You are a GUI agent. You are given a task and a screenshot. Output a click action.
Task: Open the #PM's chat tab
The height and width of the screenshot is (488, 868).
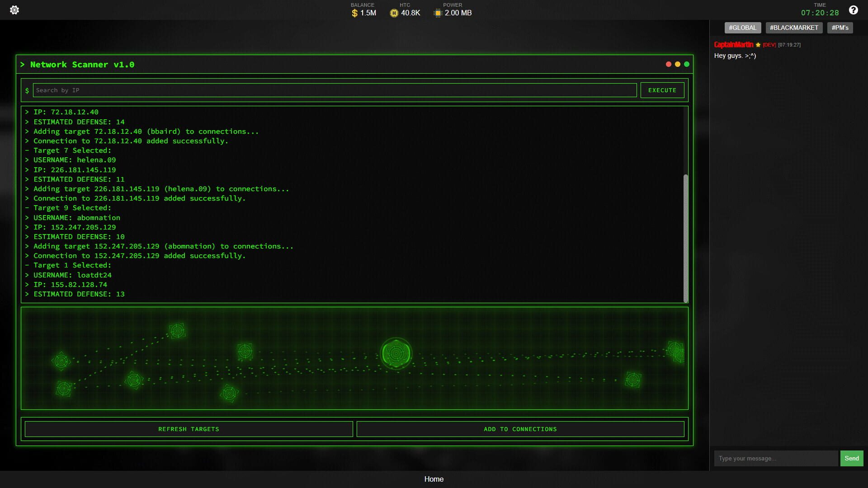coord(840,28)
